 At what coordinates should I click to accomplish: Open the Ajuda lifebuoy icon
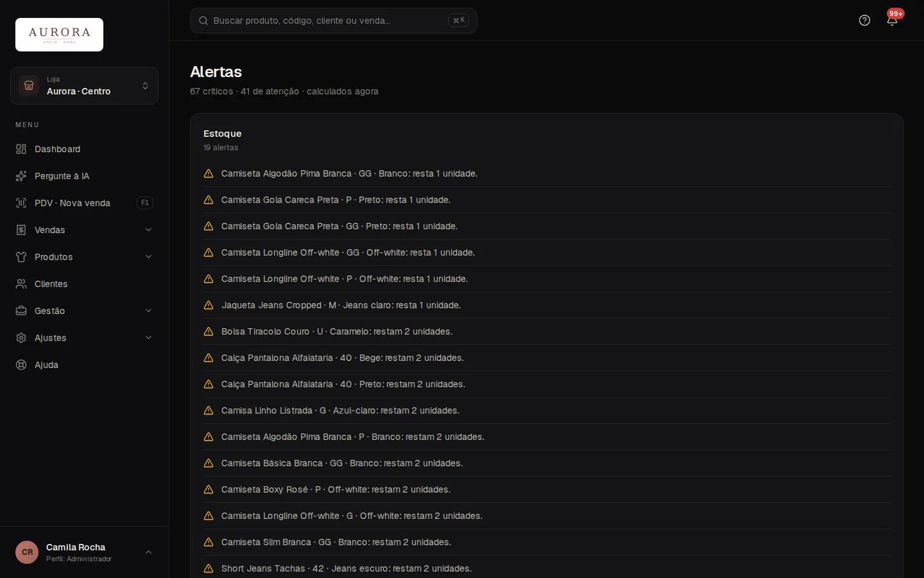(21, 365)
